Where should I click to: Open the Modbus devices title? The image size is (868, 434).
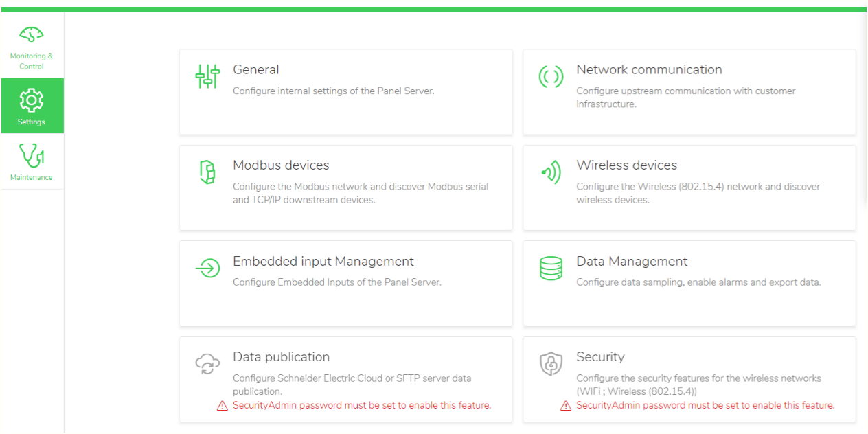[281, 165]
